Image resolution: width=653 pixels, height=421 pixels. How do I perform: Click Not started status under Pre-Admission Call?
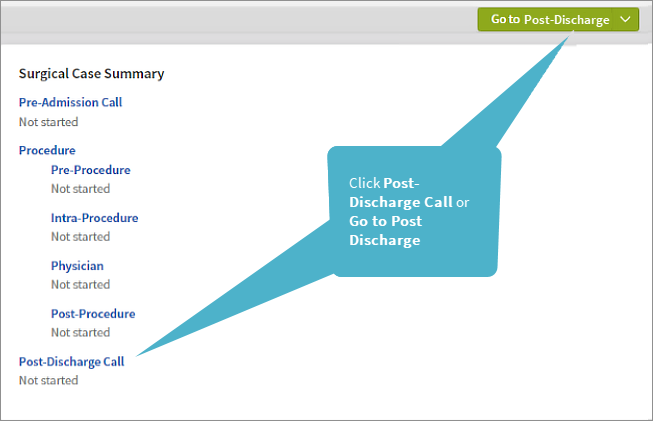click(48, 122)
